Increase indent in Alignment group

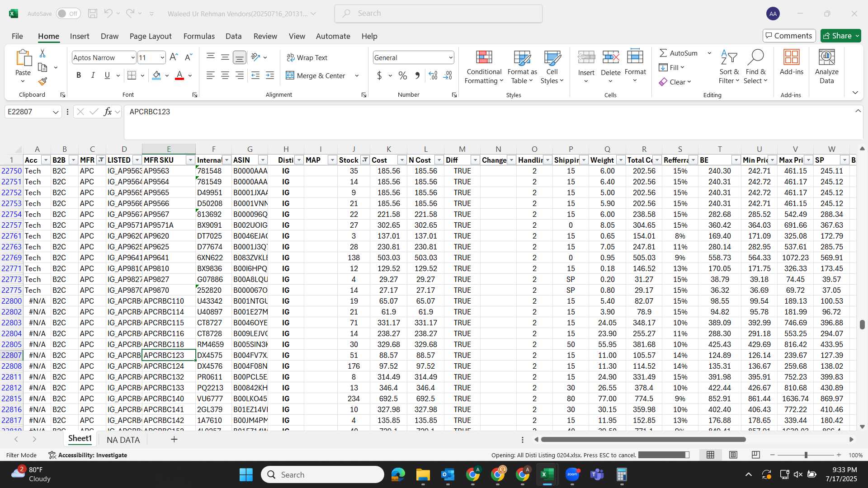(269, 75)
